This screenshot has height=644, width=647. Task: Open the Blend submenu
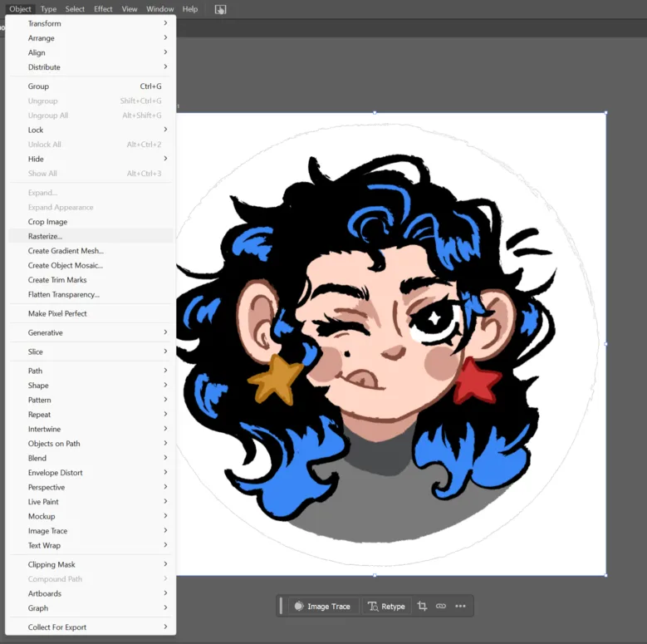coord(91,458)
